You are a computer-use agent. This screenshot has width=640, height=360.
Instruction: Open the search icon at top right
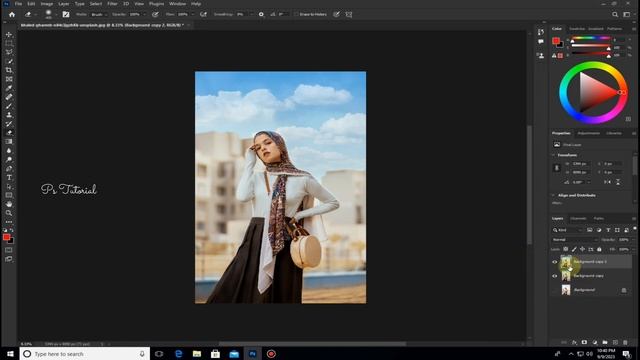615,14
